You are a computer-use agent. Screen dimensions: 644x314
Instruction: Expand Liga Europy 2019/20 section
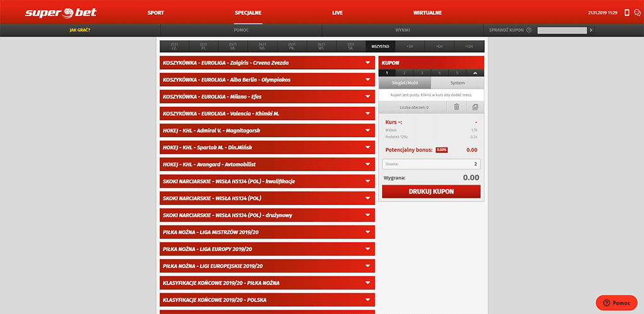[x=267, y=249]
